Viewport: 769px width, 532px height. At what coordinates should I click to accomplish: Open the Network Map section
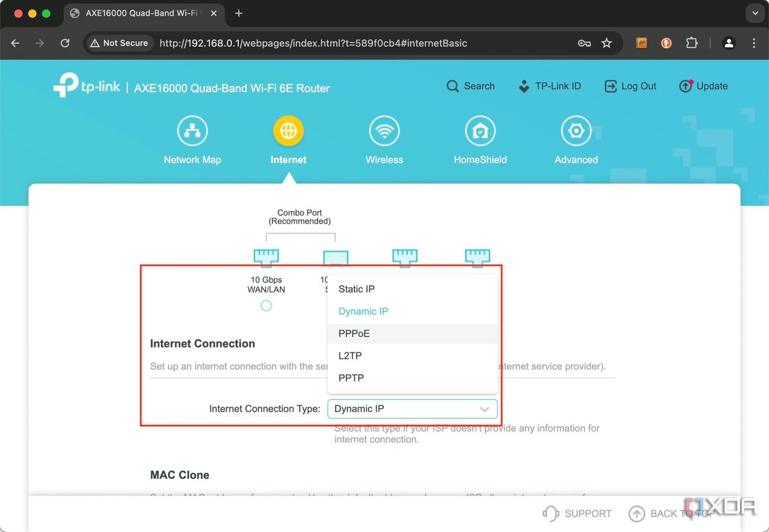[x=192, y=138]
